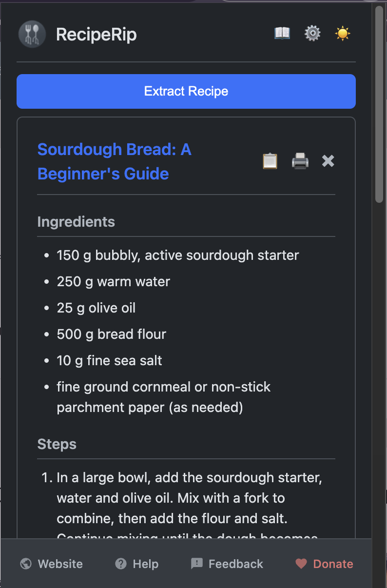Screen dimensions: 387x588
Task: Close the recipe card with the X icon
Action: coord(328,161)
